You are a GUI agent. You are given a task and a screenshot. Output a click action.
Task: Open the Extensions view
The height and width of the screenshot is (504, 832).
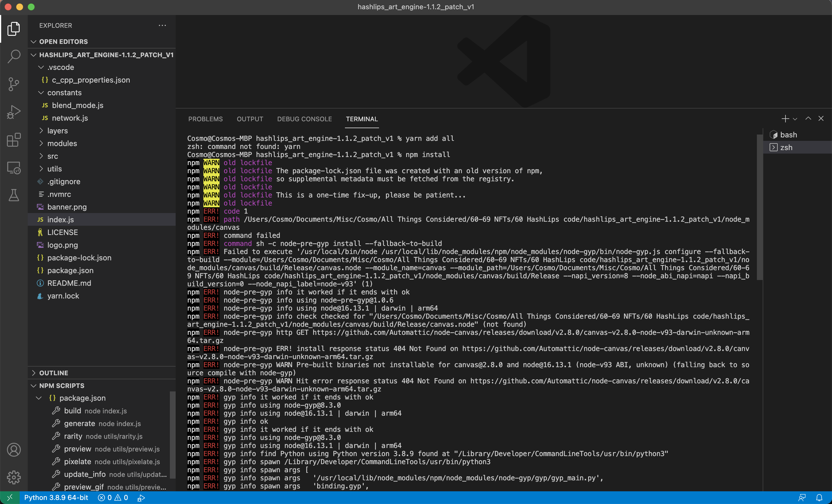[14, 140]
